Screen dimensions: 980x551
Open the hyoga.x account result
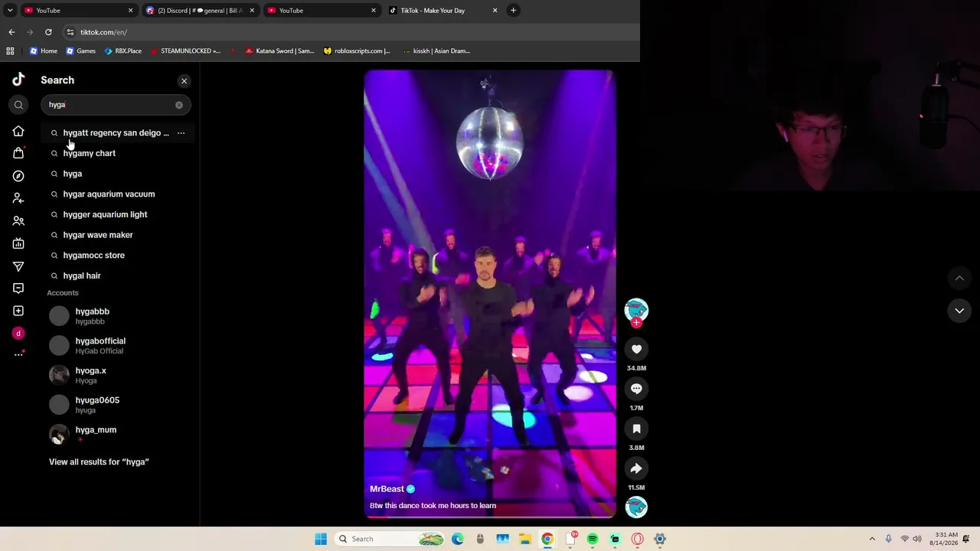click(x=119, y=375)
